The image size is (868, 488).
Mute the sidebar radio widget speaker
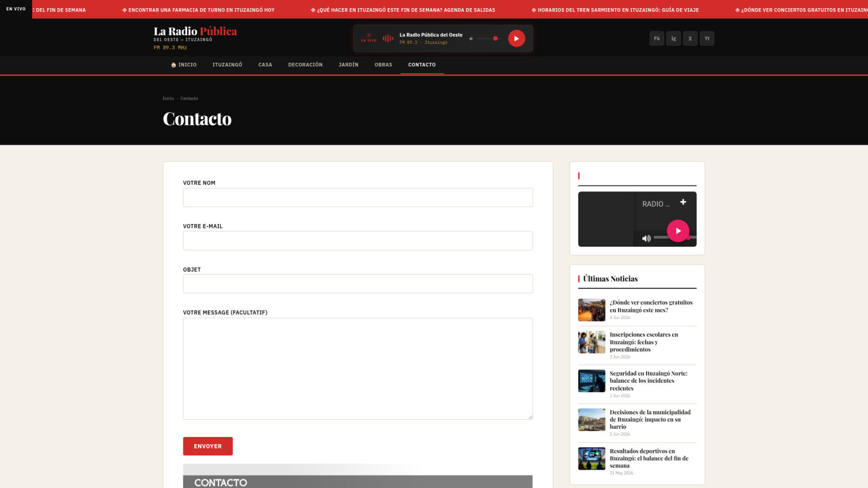click(x=646, y=239)
